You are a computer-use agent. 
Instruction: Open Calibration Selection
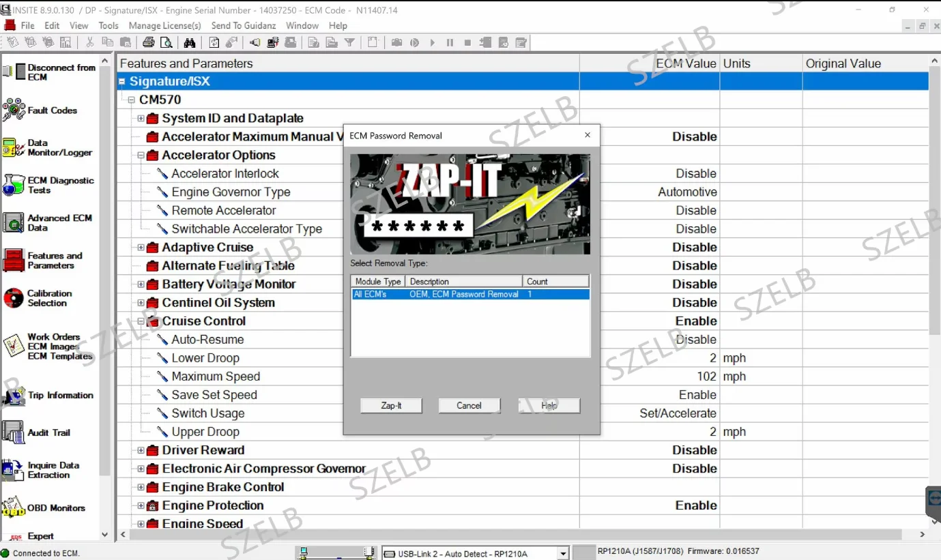38,298
